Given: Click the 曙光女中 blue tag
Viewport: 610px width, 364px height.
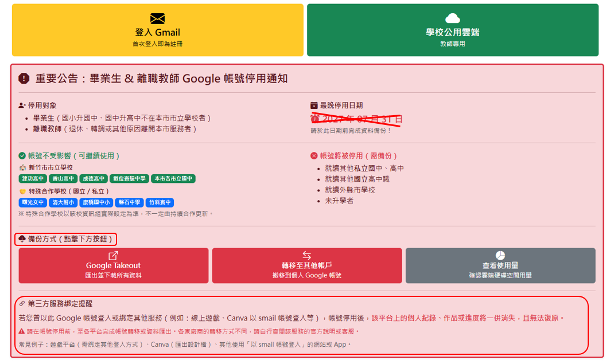Looking at the screenshot, I should coord(33,202).
